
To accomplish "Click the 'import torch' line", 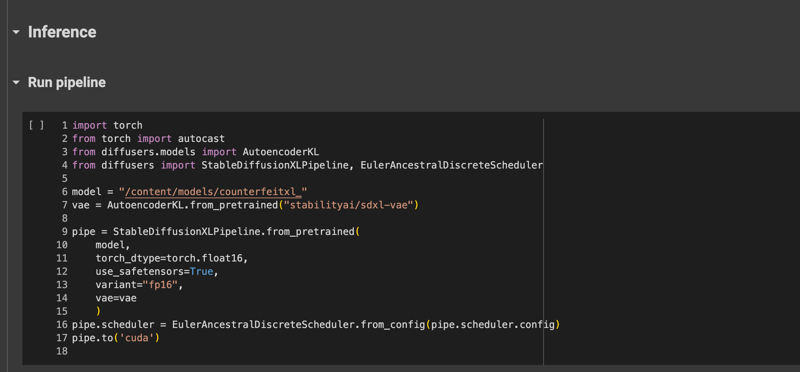I will (x=107, y=125).
